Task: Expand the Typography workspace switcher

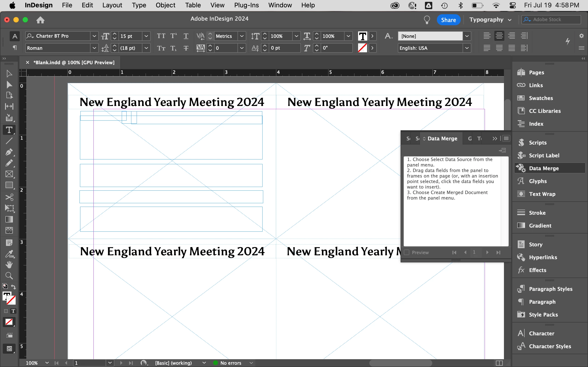Action: tap(490, 20)
